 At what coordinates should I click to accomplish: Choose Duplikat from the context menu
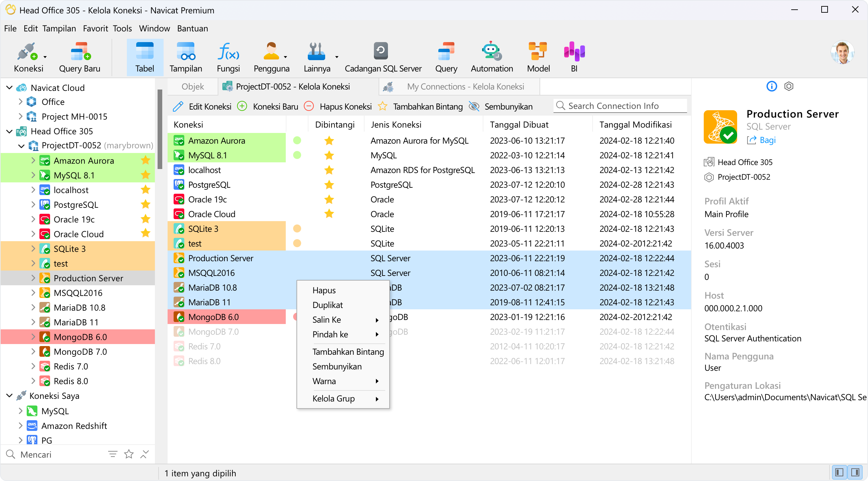[x=343, y=305]
